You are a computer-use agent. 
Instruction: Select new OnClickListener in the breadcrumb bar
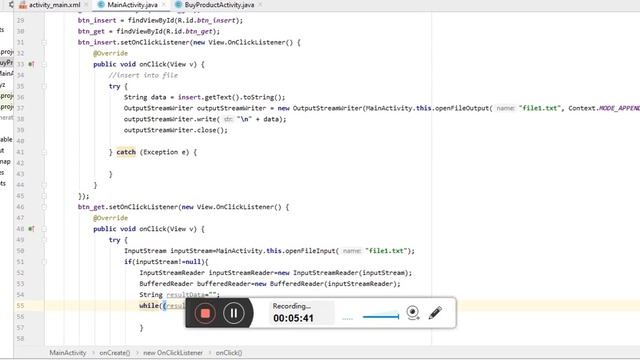click(x=173, y=353)
